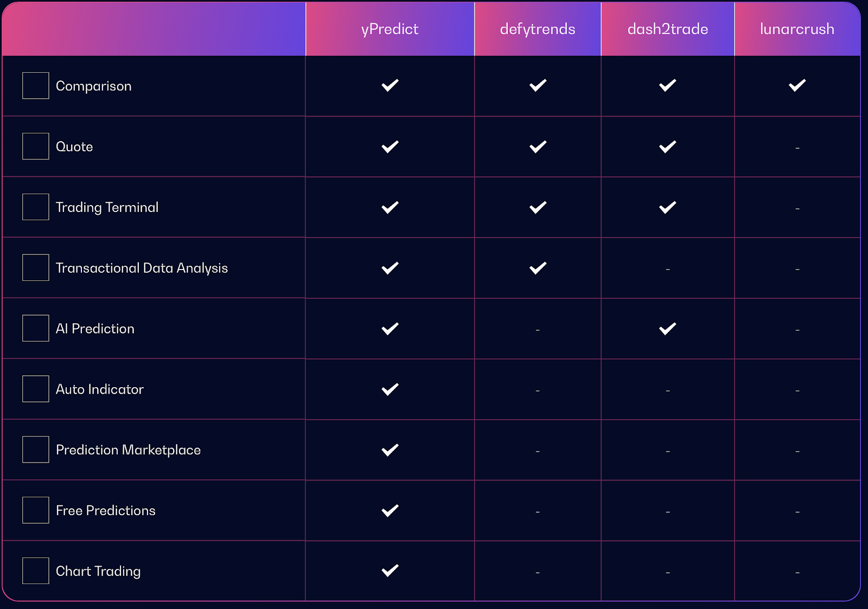Click dash2trade checkmark in Trading Terminal row
Screen dimensions: 868x609
click(x=667, y=207)
